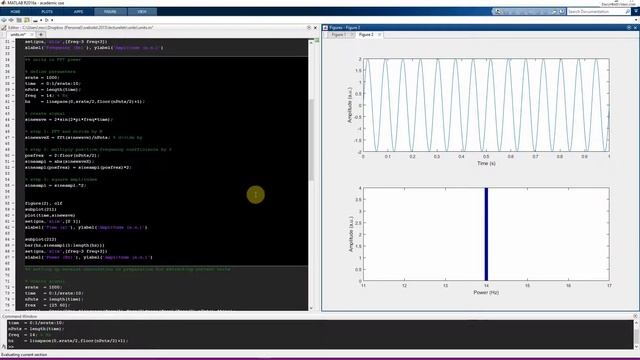640x360 pixels.
Task: Click the help icon in quick access bar
Action: (562, 11)
